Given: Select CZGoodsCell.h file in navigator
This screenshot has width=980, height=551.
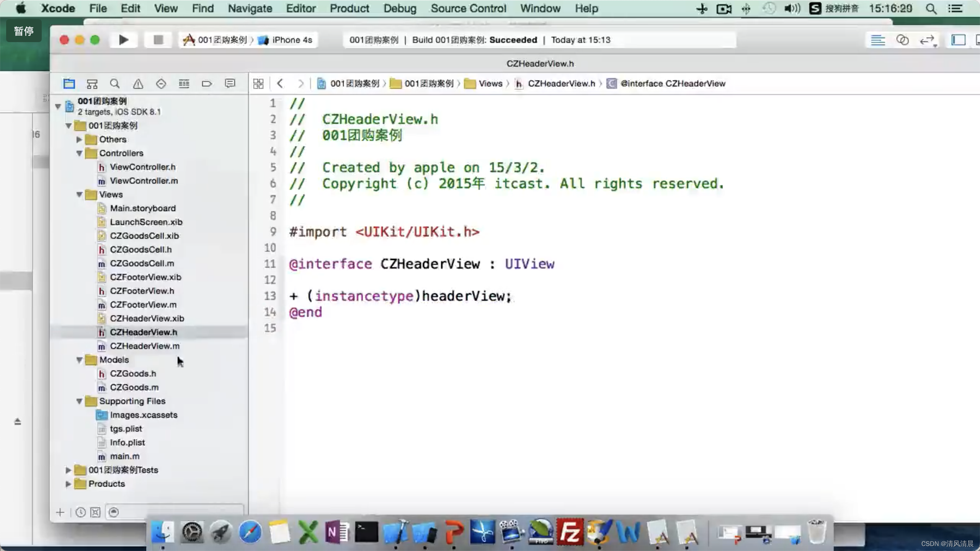Looking at the screenshot, I should 140,249.
